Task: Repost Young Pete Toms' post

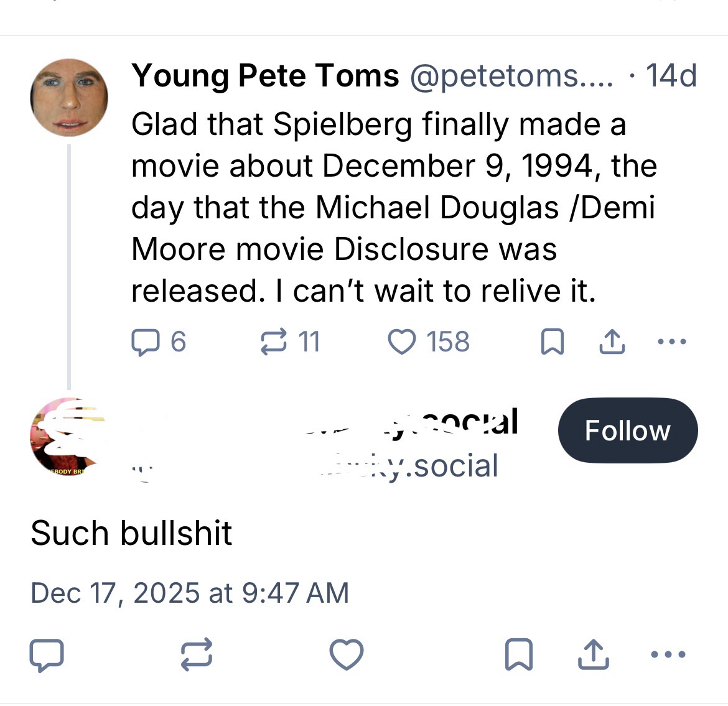Action: tap(273, 341)
